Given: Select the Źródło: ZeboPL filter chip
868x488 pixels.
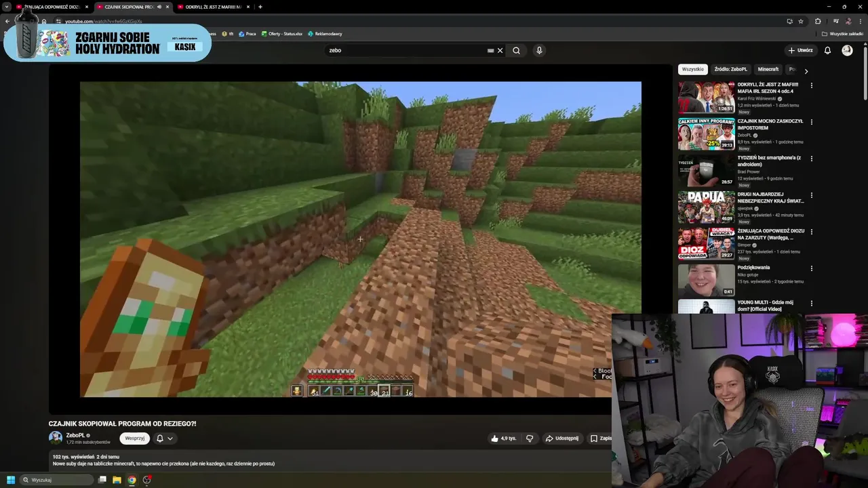Looking at the screenshot, I should [x=730, y=69].
